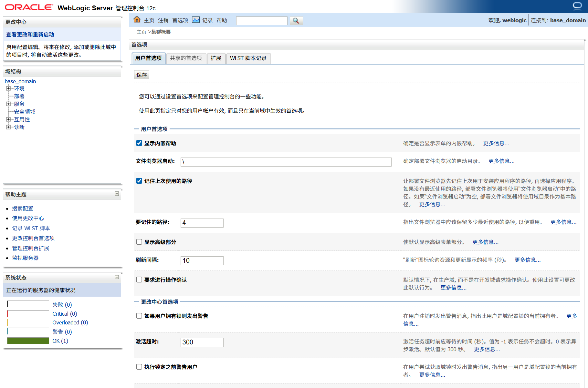Enable 如果用户拥有锁则发出警告 checkbox
Image resolution: width=588 pixels, height=388 pixels.
139,316
